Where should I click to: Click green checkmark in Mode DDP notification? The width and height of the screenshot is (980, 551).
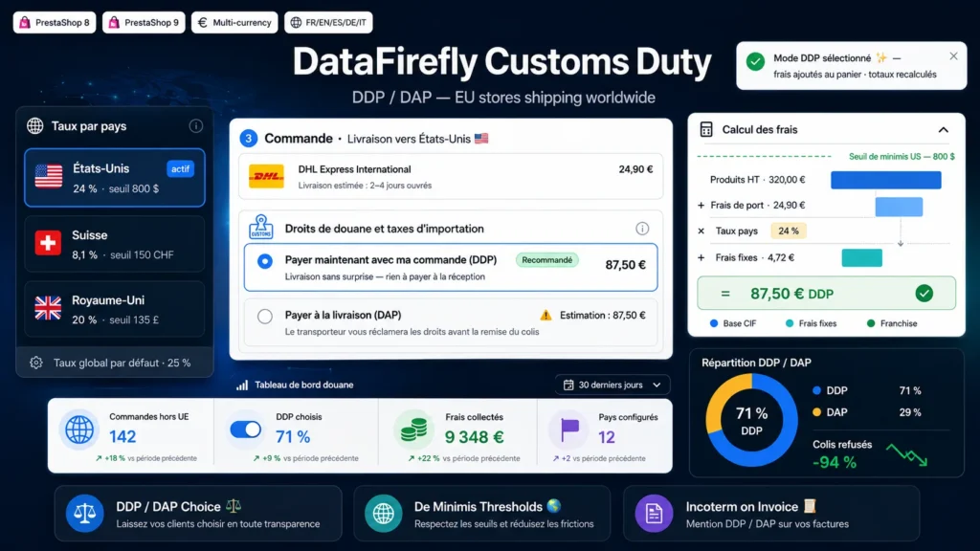click(x=755, y=61)
